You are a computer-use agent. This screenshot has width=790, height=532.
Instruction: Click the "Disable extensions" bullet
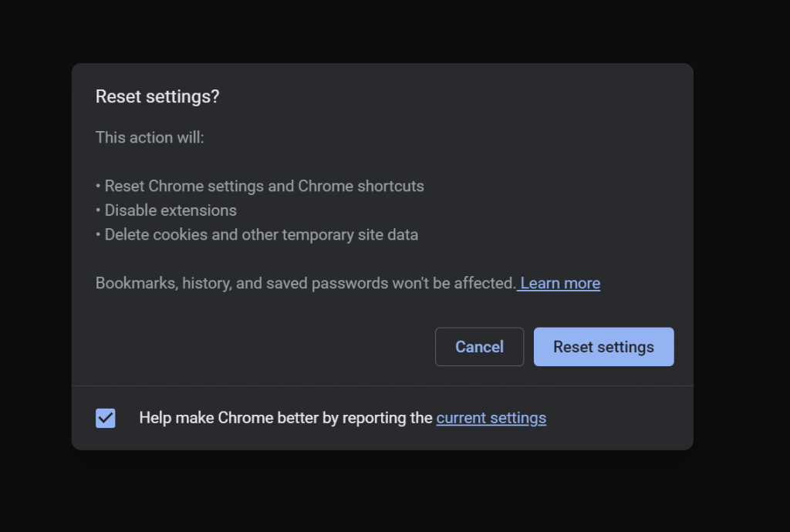tap(167, 210)
